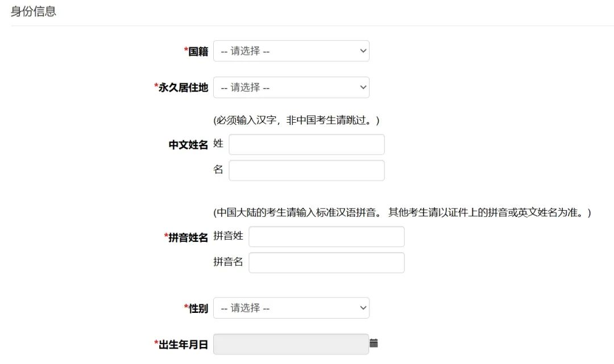Open the 国籍 nationality dropdown
This screenshot has width=614, height=364.
(x=291, y=51)
